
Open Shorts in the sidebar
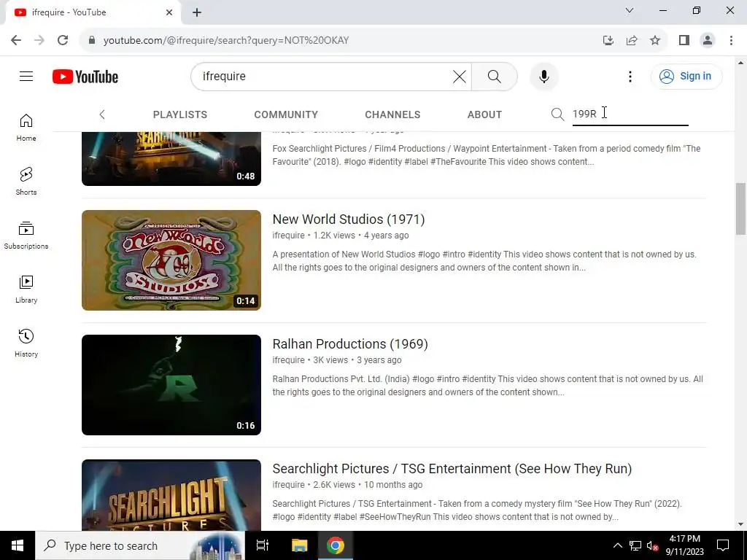26,182
